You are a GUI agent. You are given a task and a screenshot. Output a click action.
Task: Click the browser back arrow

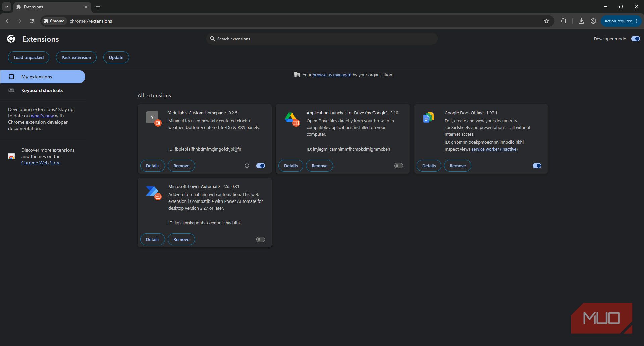click(7, 21)
